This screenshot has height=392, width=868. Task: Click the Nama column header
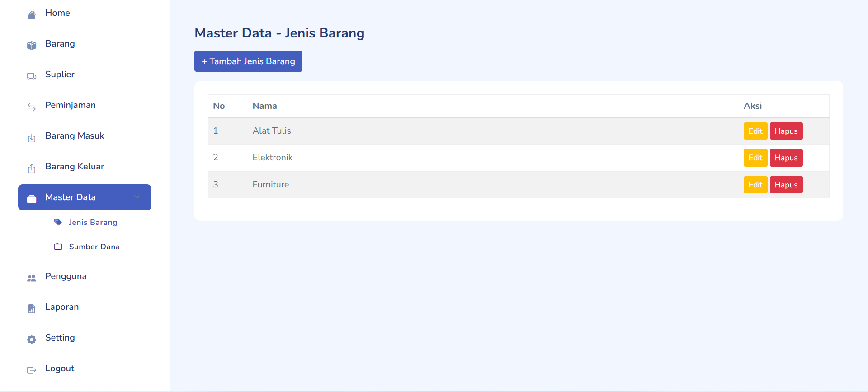tap(265, 106)
